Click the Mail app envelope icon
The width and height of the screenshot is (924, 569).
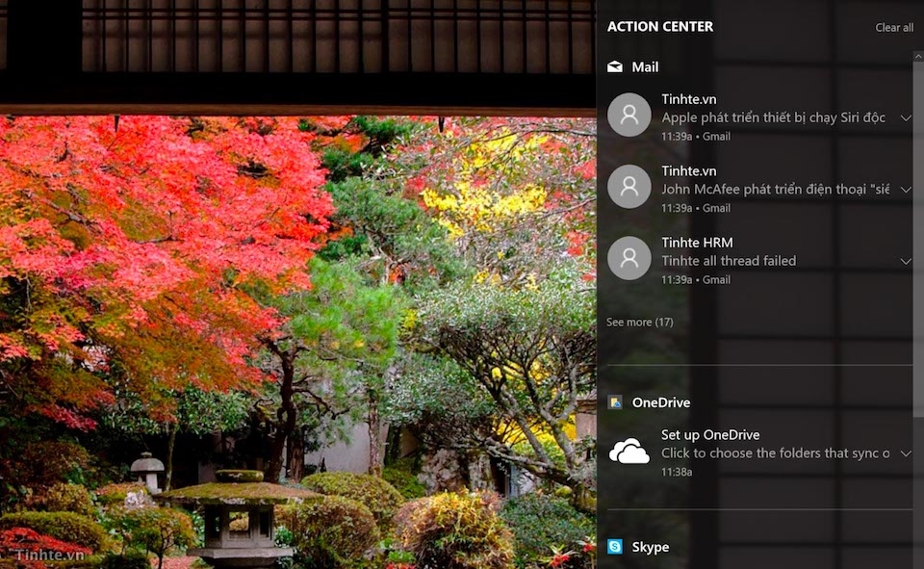pyautogui.click(x=614, y=66)
